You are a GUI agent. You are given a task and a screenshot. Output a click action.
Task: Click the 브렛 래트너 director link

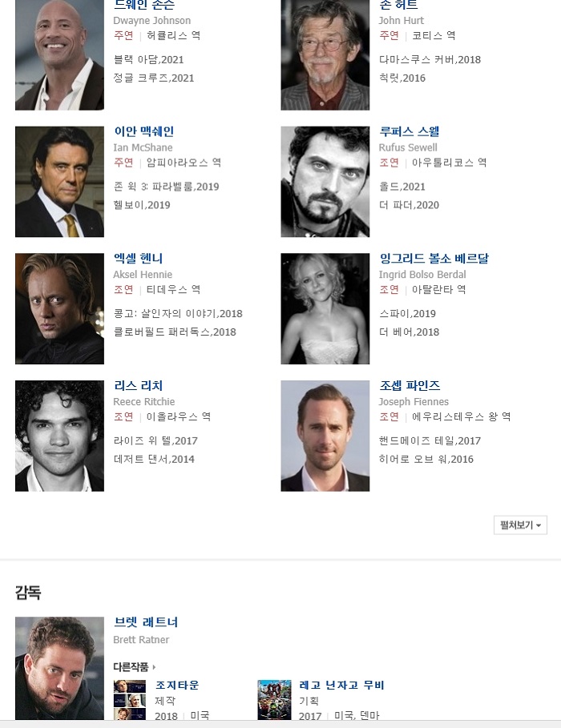pyautogui.click(x=146, y=622)
